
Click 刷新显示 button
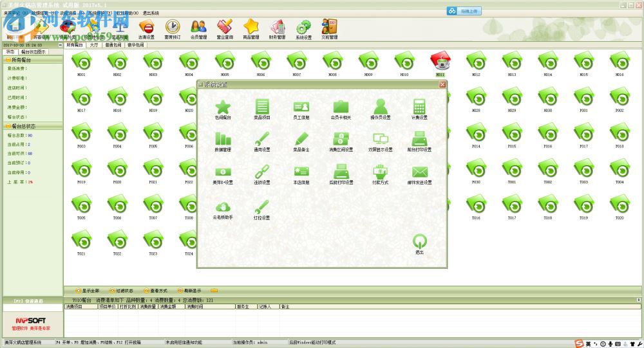[189, 291]
